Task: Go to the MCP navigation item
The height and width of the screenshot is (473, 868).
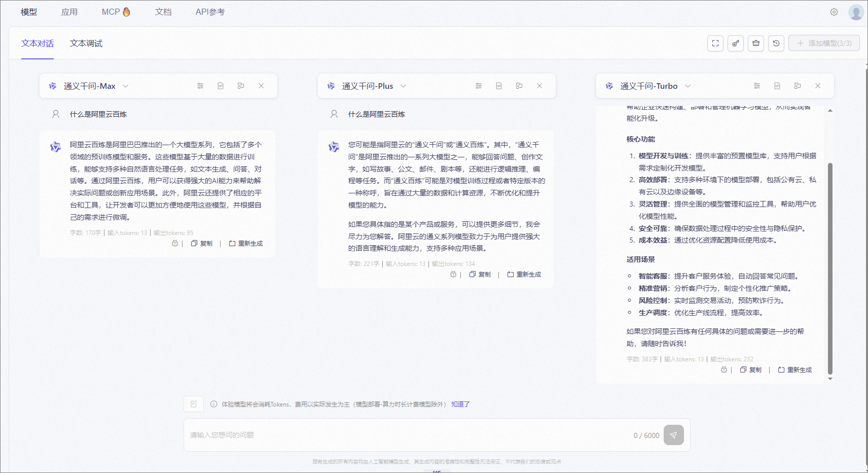Action: pos(116,12)
